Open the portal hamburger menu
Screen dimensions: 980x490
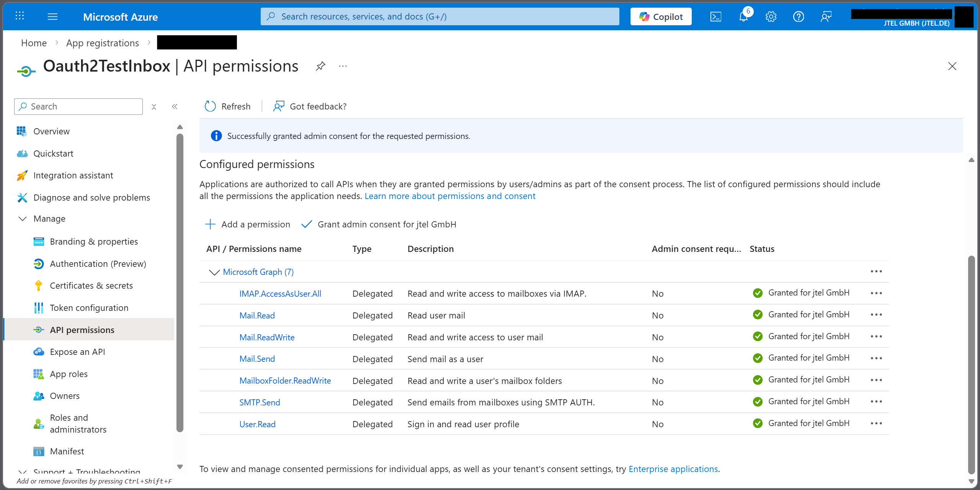pos(52,17)
